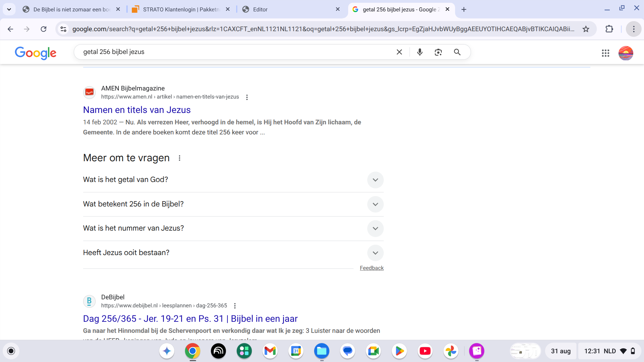Open the tab search dropdown arrow
644x362 pixels.
tap(9, 9)
